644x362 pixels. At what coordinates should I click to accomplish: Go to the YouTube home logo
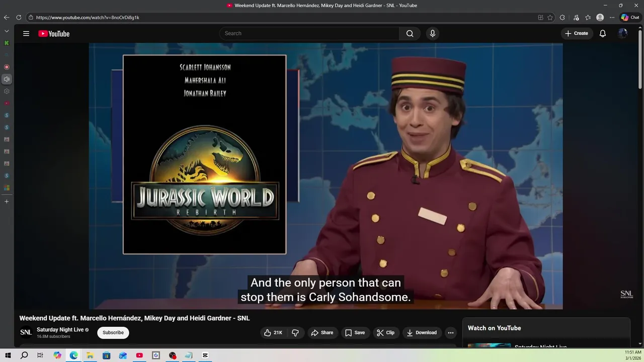click(54, 34)
